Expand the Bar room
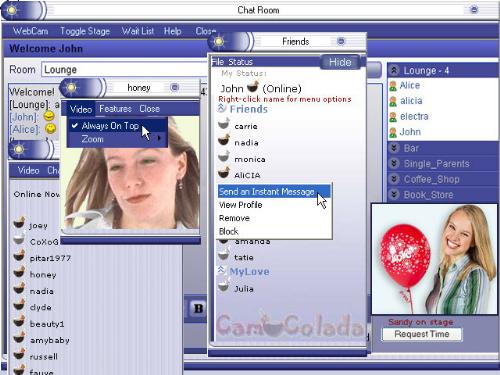 coord(394,148)
